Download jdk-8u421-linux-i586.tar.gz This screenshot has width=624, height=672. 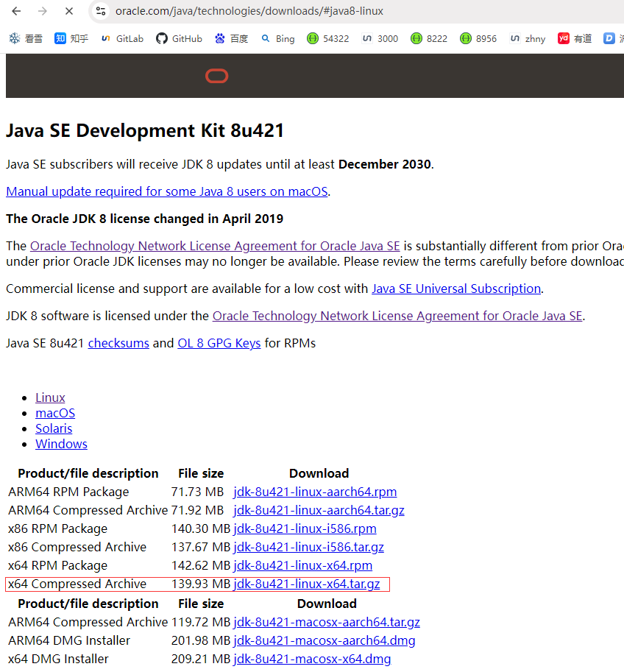308,548
